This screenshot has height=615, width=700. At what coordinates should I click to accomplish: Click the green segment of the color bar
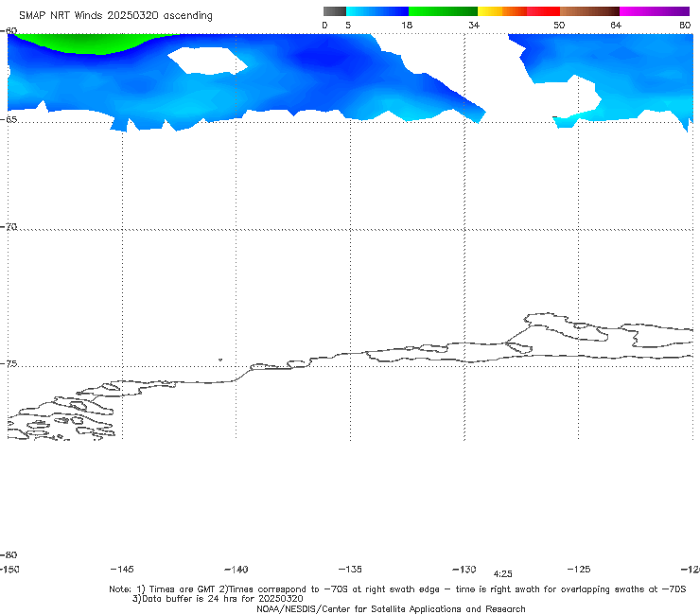(443, 11)
